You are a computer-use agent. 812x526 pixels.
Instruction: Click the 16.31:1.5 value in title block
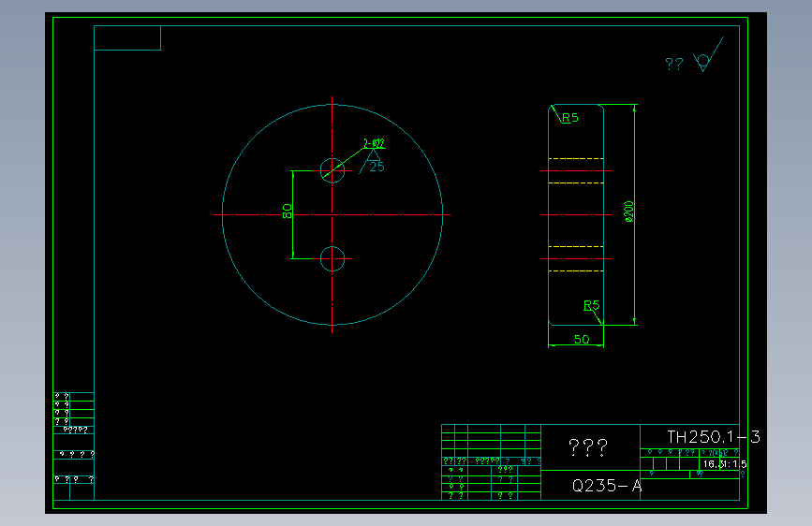click(725, 464)
